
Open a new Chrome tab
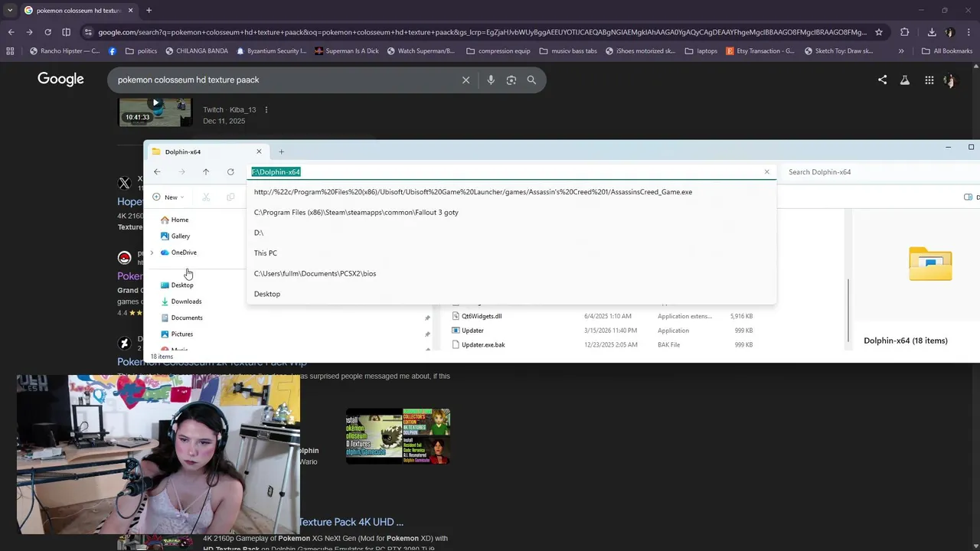(149, 10)
